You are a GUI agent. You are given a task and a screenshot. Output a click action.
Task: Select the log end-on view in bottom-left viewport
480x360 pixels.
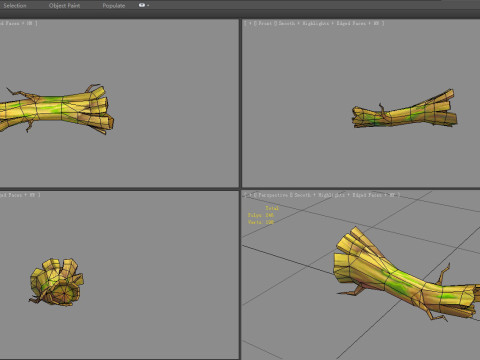56,282
